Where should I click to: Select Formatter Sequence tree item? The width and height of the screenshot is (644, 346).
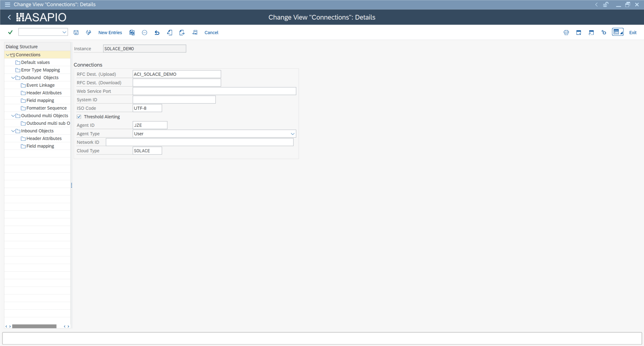47,108
